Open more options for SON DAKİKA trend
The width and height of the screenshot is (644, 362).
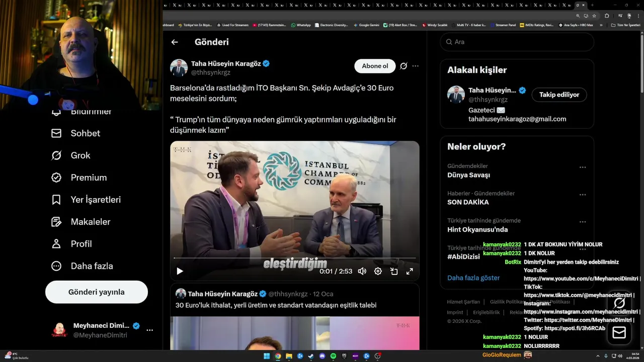[582, 195]
